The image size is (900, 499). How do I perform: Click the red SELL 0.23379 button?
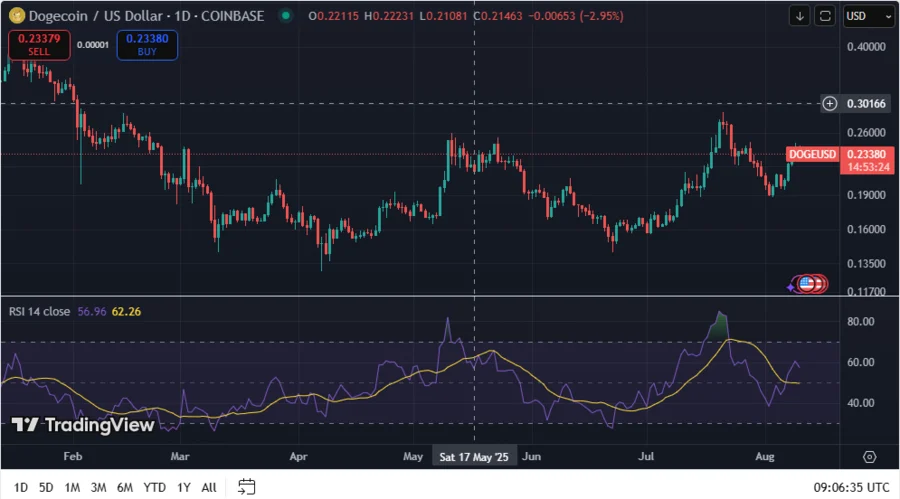[x=39, y=45]
